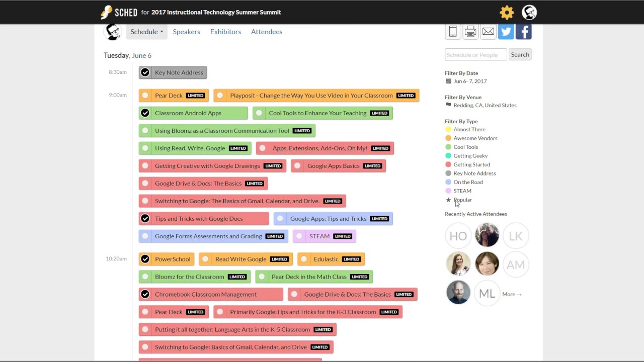Filter by the Awesome Vendors type
Image resolution: width=644 pixels, height=362 pixels.
point(475,138)
